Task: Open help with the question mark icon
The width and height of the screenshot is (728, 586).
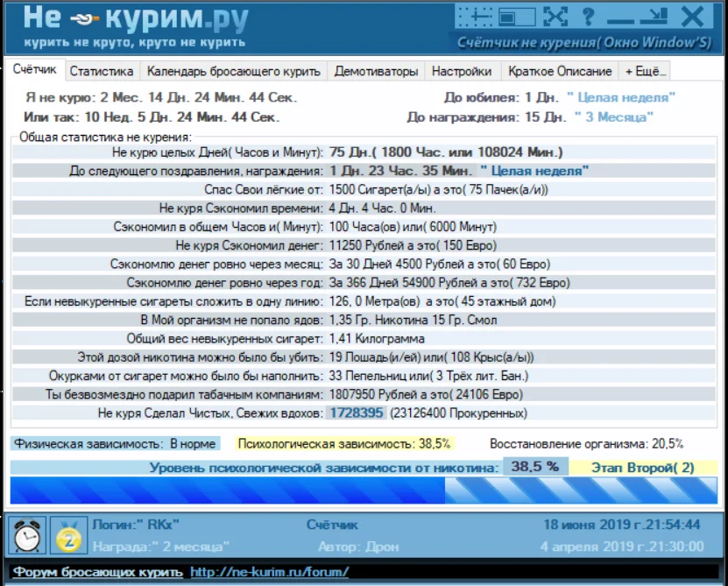Action: 588,16
